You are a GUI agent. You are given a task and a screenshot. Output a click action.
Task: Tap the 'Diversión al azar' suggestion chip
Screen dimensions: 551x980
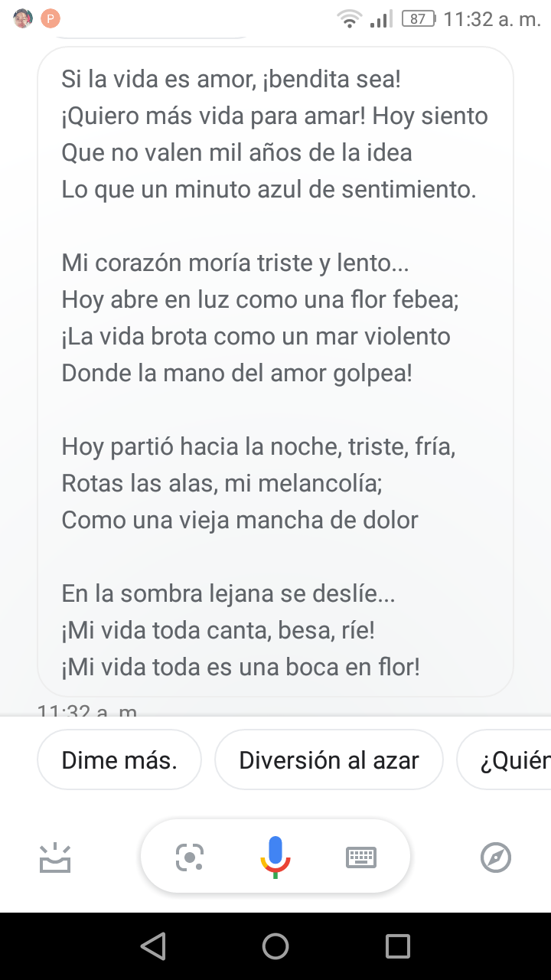[x=329, y=760]
